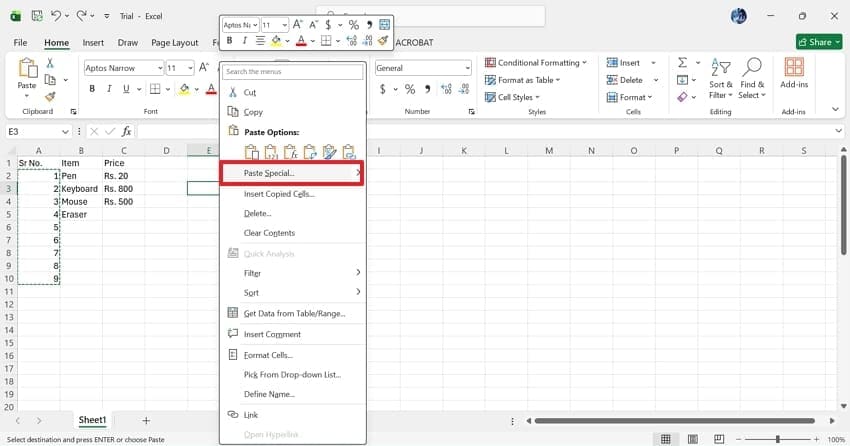Image resolution: width=850 pixels, height=446 pixels.
Task: Apply red font color from the mini toolbar
Action: [x=301, y=41]
